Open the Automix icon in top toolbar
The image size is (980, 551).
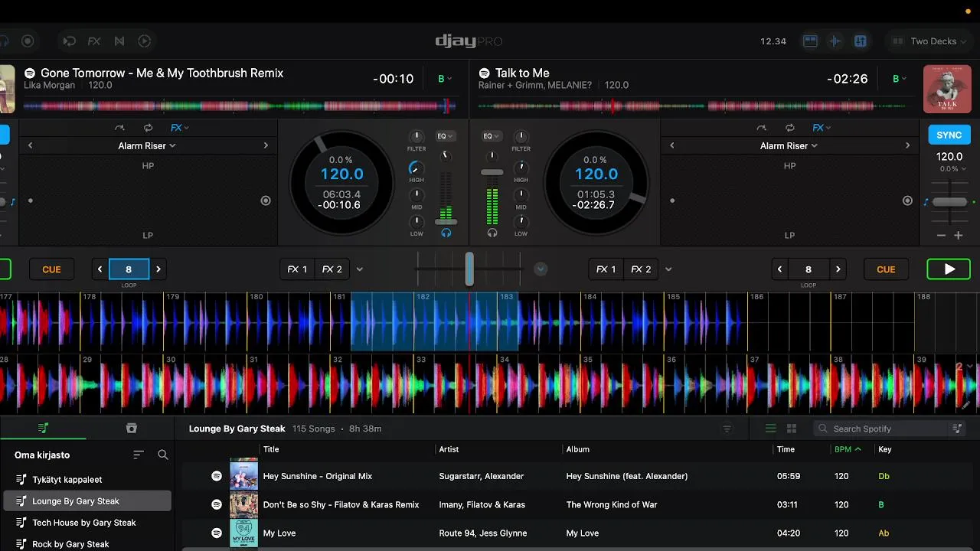point(70,41)
